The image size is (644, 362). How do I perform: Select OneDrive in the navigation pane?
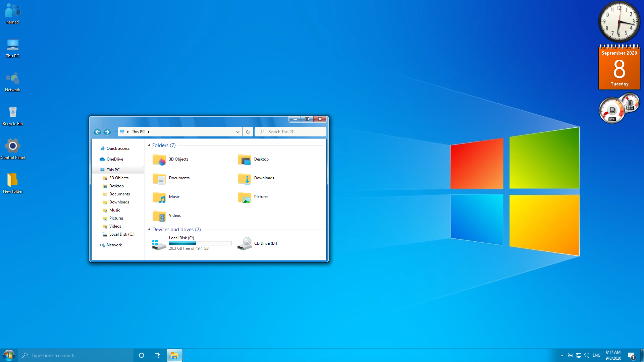[115, 159]
